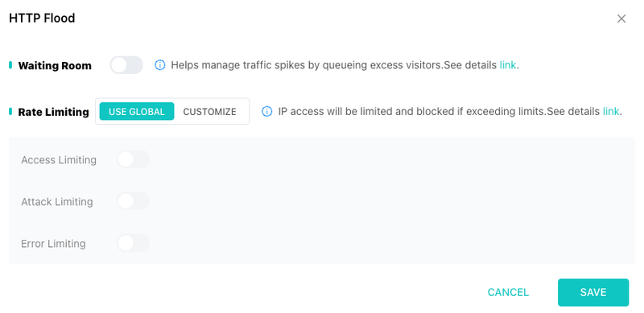
Task: Click the Waiting Room info icon
Action: pyautogui.click(x=159, y=65)
